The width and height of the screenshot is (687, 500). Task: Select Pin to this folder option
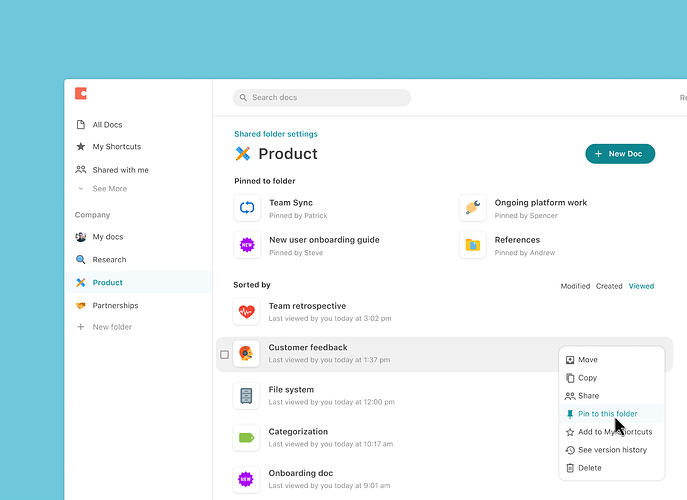pos(612,414)
